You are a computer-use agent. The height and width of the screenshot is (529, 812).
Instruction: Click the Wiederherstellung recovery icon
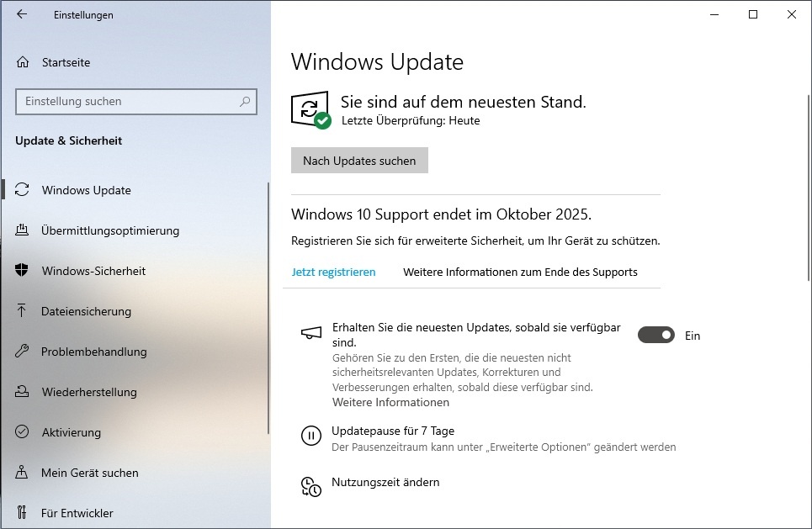click(22, 391)
